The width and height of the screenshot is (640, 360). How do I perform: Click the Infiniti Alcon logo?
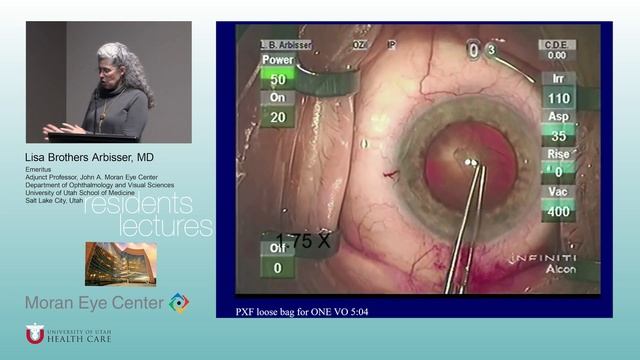click(x=544, y=264)
